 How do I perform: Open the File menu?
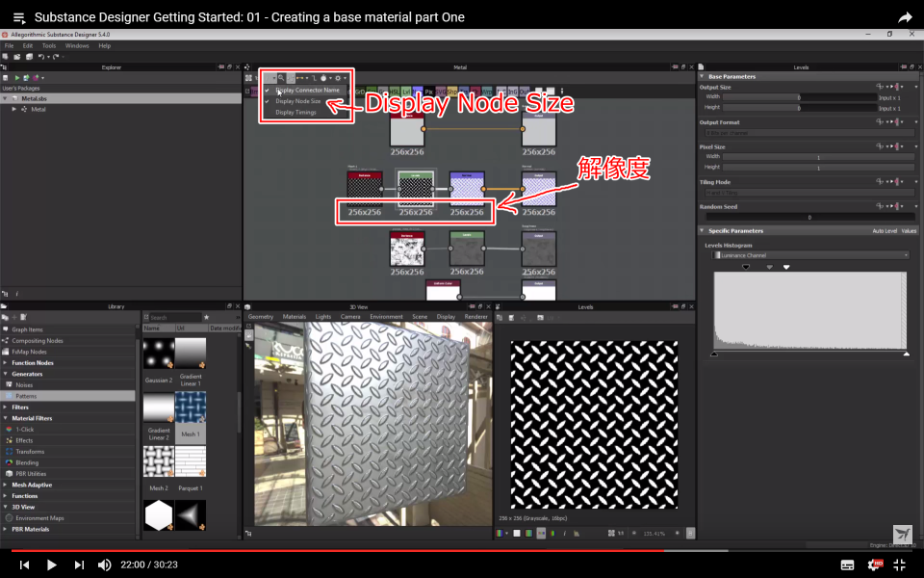pos(9,45)
